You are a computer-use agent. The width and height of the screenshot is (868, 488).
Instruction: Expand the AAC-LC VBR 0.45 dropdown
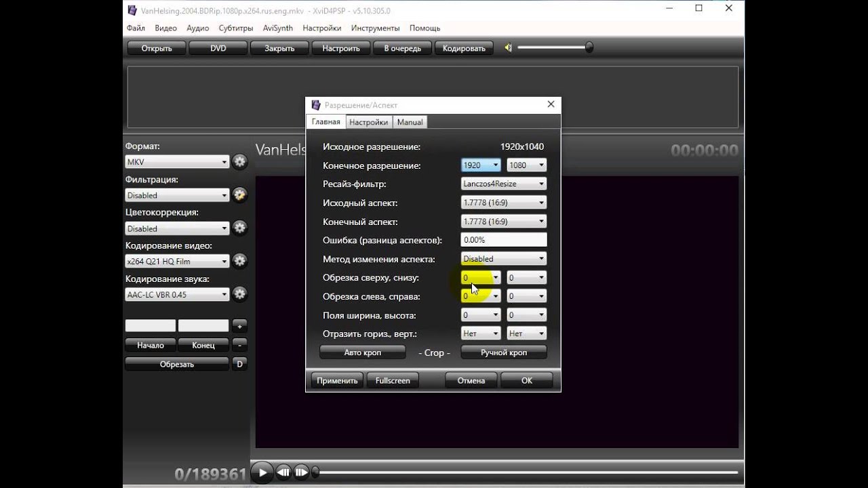[x=177, y=294]
